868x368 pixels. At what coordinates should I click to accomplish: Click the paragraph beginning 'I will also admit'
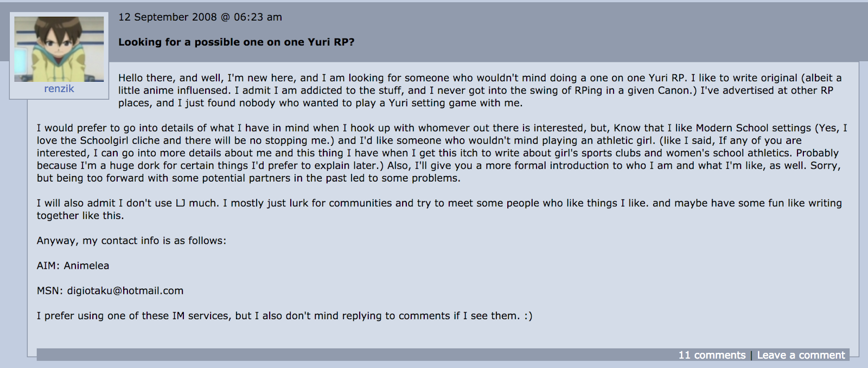439,209
